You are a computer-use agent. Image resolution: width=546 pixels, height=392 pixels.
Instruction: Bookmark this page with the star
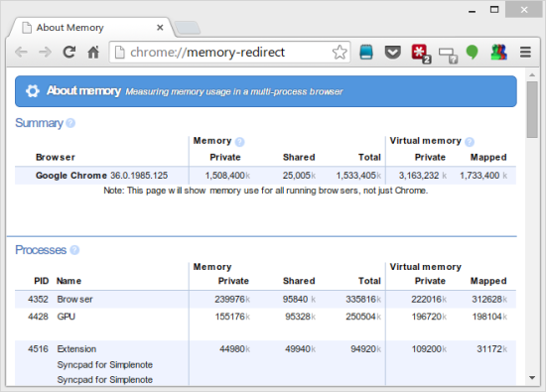click(x=340, y=53)
